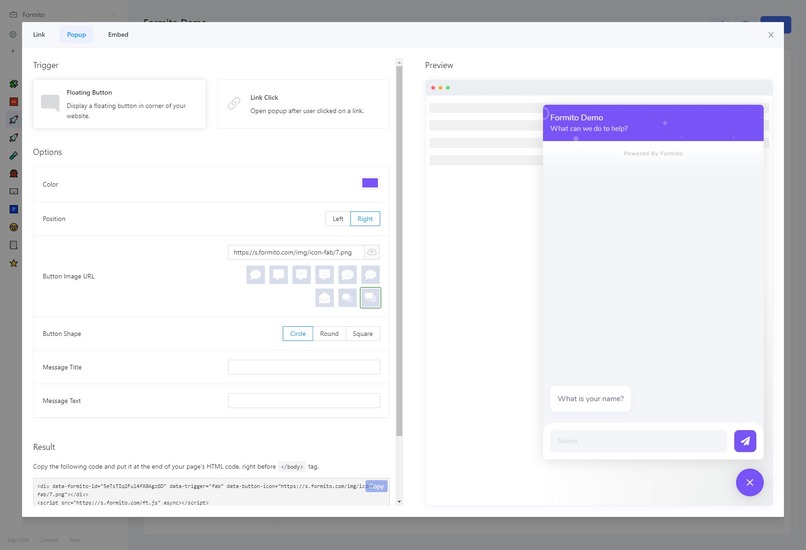Image resolution: width=806 pixels, height=550 pixels.
Task: Click the "What is your name?" chat bubble
Action: pyautogui.click(x=591, y=399)
